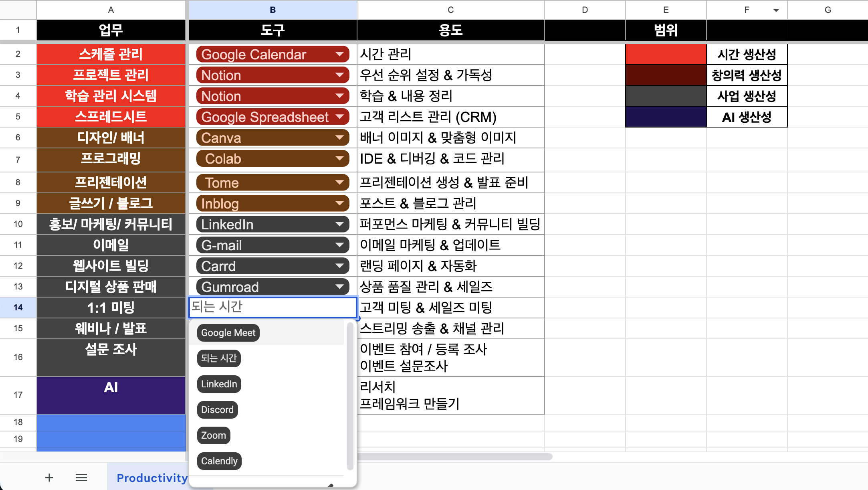The height and width of the screenshot is (490, 868).
Task: Click the 학습 관리 시스템 cell
Action: point(111,96)
